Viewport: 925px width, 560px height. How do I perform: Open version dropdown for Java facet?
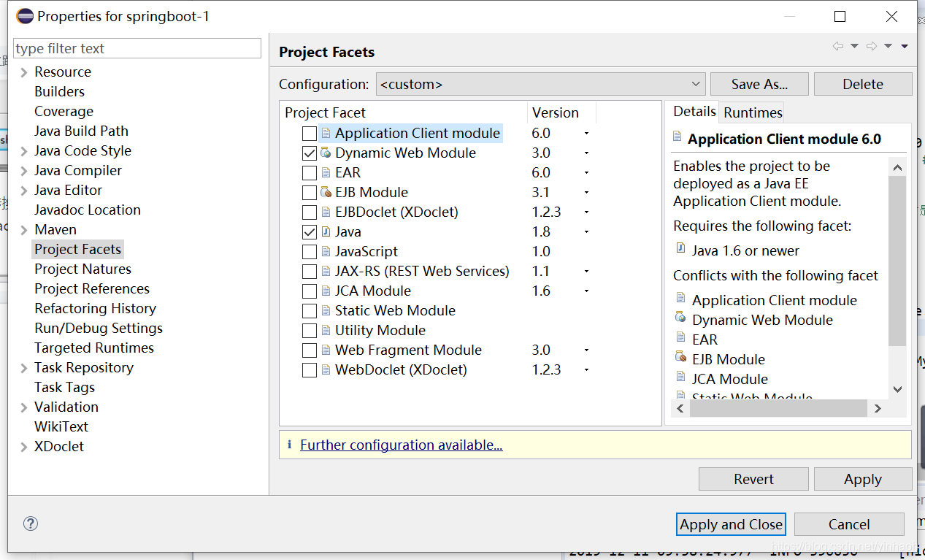coord(586,232)
